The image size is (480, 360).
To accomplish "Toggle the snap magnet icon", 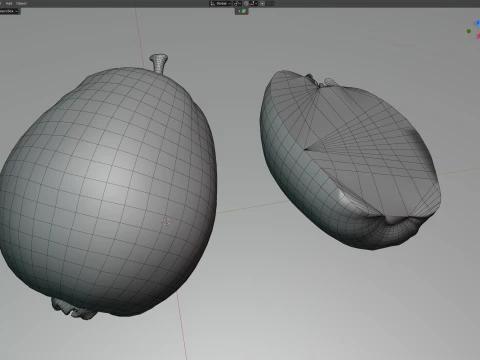I will [246, 4].
